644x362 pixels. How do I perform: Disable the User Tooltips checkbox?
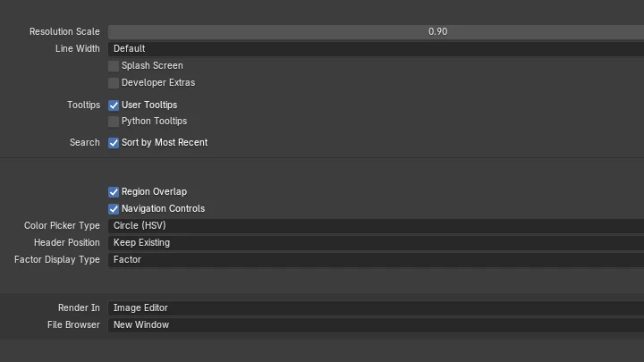[x=114, y=105]
